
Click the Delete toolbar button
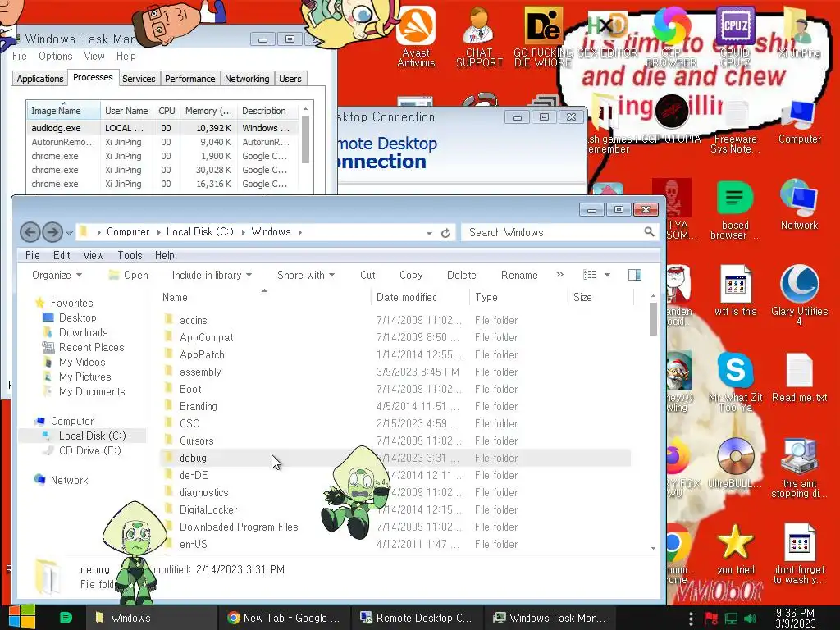pyautogui.click(x=461, y=275)
